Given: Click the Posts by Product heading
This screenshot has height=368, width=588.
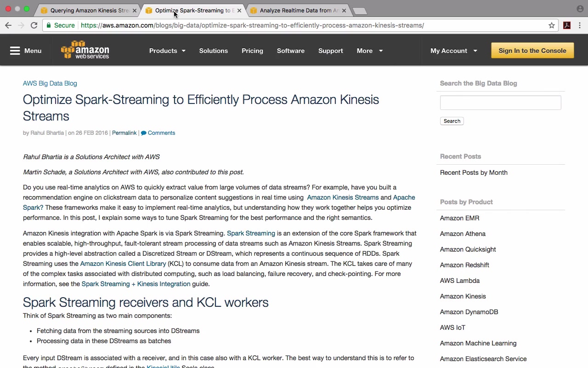Looking at the screenshot, I should [466, 202].
